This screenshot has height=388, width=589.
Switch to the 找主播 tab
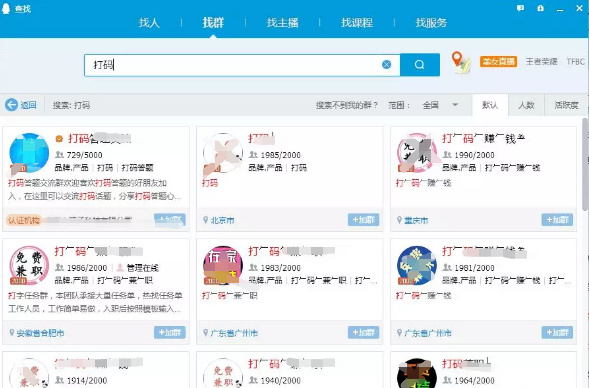282,23
